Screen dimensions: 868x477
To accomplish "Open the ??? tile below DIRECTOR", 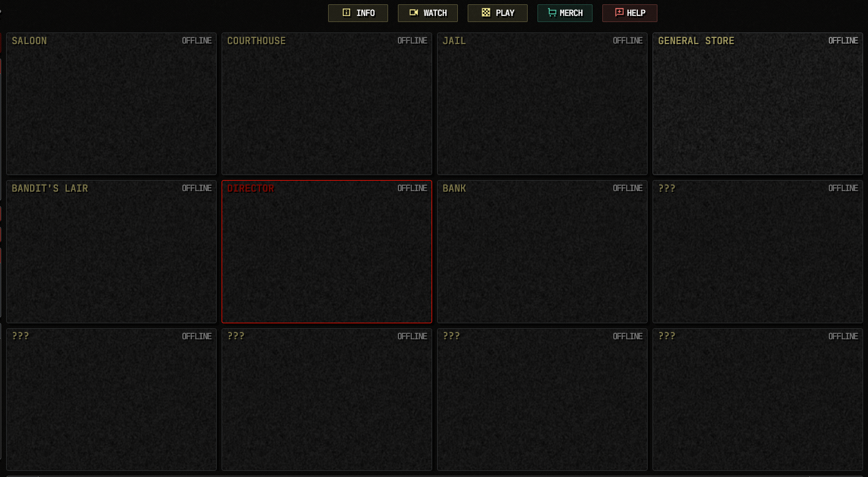I will (327, 399).
